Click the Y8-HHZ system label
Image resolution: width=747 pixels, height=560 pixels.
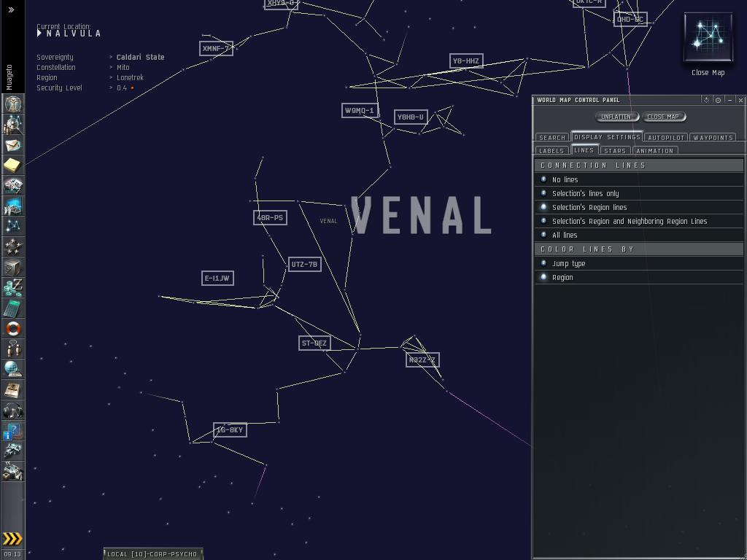pos(466,61)
